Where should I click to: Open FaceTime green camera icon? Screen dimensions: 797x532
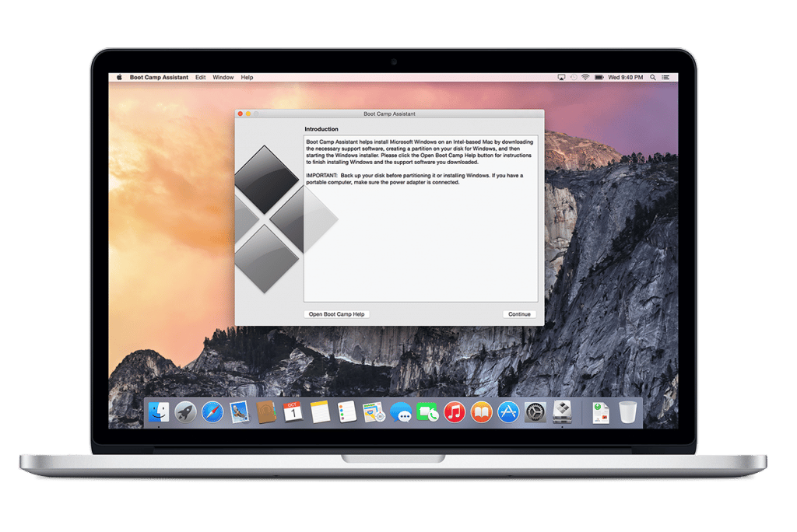(427, 412)
